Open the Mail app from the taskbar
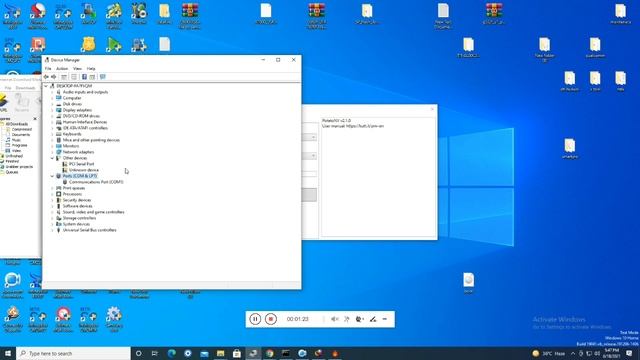This screenshot has width=640, height=360. (x=204, y=353)
